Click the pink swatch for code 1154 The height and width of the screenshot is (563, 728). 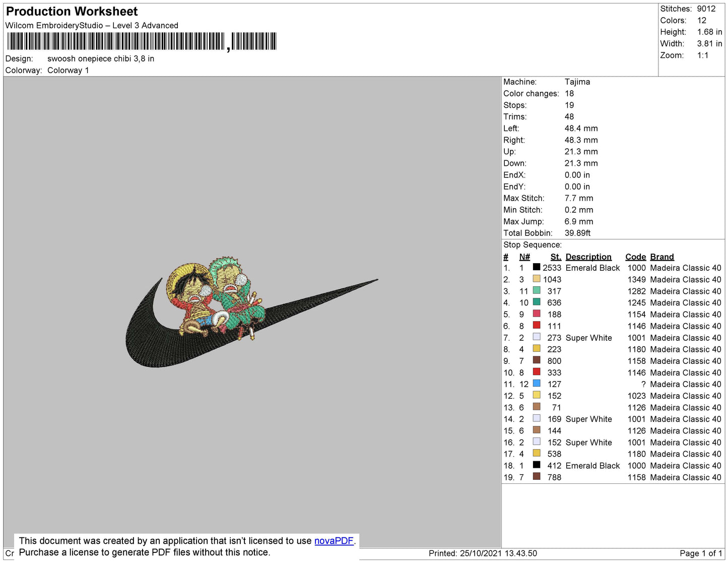537,314
